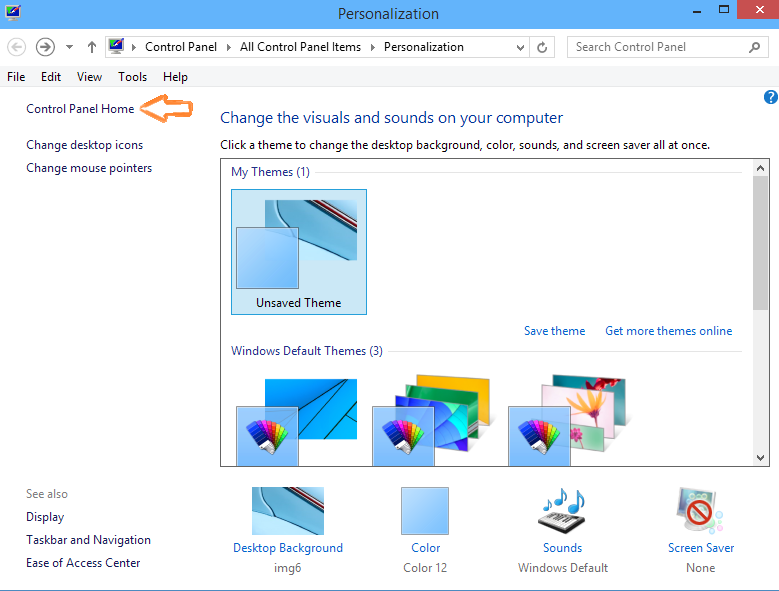779x591 pixels.
Task: Click the Back navigation arrow
Action: [16, 47]
